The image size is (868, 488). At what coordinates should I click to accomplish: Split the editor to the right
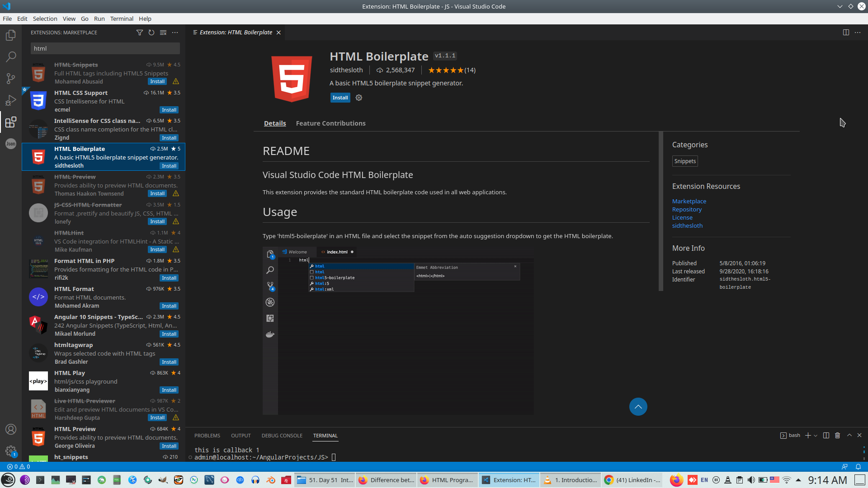[x=846, y=33]
